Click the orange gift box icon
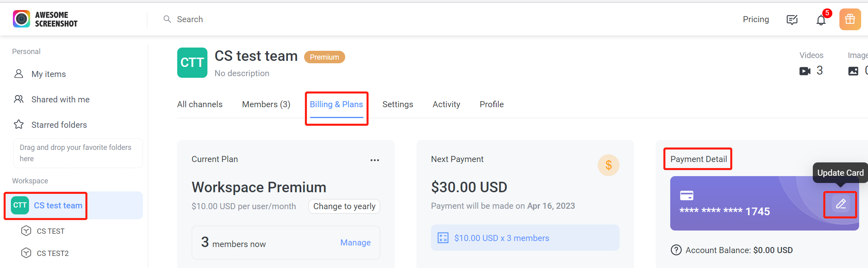868x268 pixels. [850, 19]
